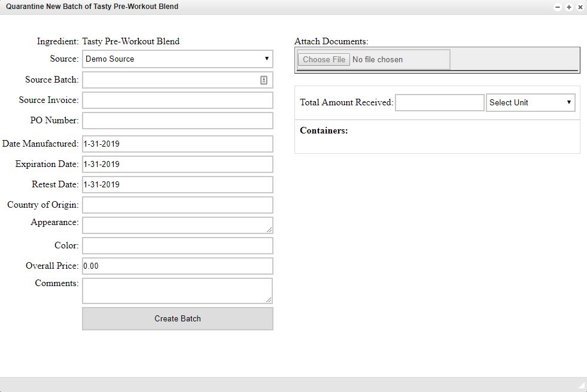587x392 pixels.
Task: Click the Appearance textarea resize grip
Action: (269, 230)
